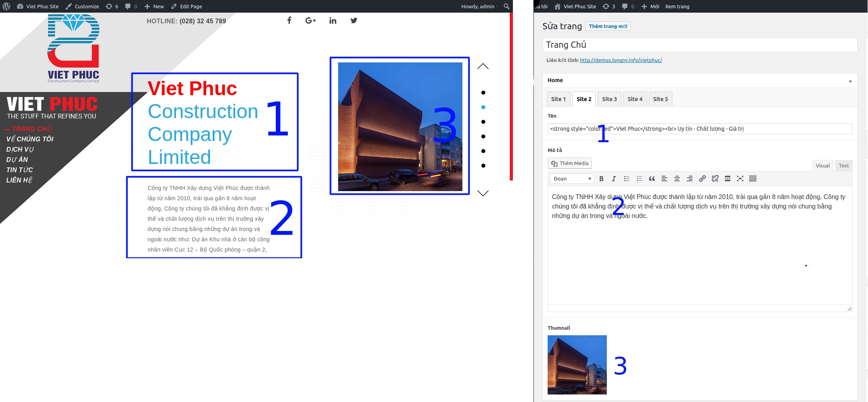868x402 pixels.
Task: Click the remove link icon
Action: [x=715, y=179]
